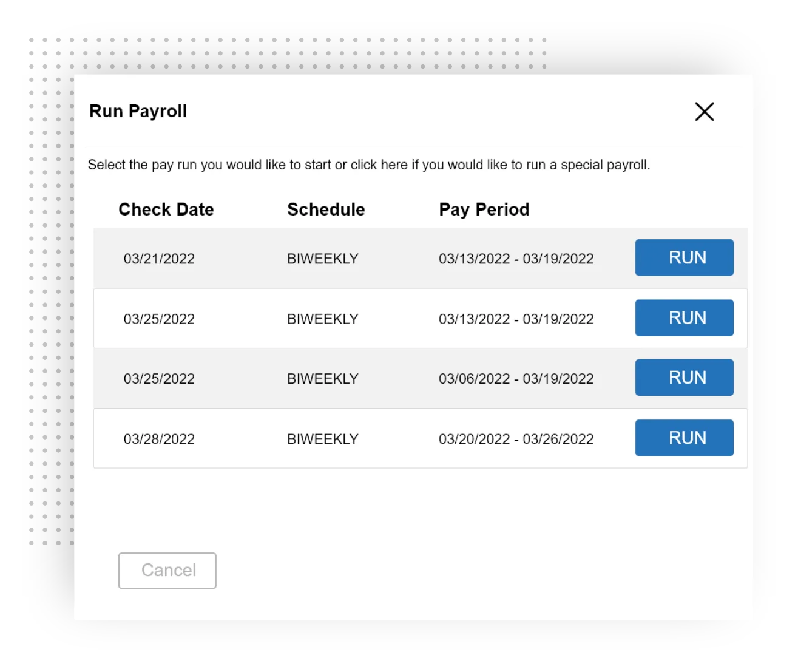Click the X icon in the dialog corner

[704, 112]
